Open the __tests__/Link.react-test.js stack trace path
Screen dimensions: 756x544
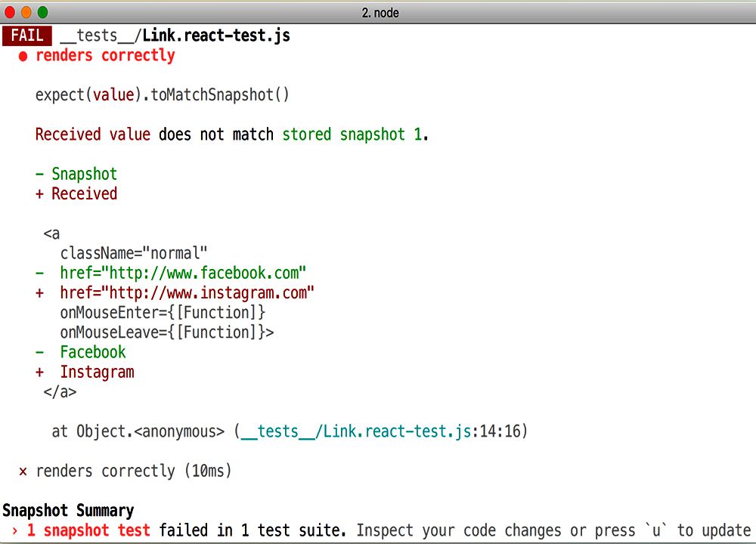coord(356,431)
